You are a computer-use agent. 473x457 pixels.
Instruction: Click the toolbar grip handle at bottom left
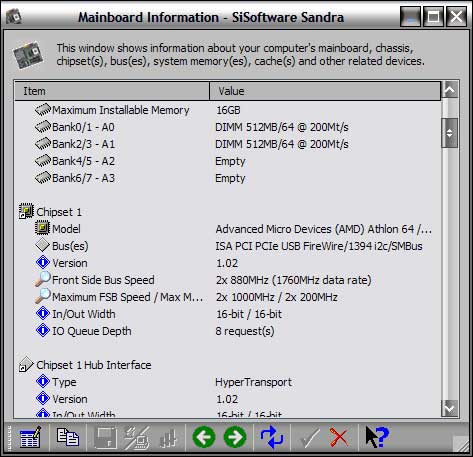(9, 437)
